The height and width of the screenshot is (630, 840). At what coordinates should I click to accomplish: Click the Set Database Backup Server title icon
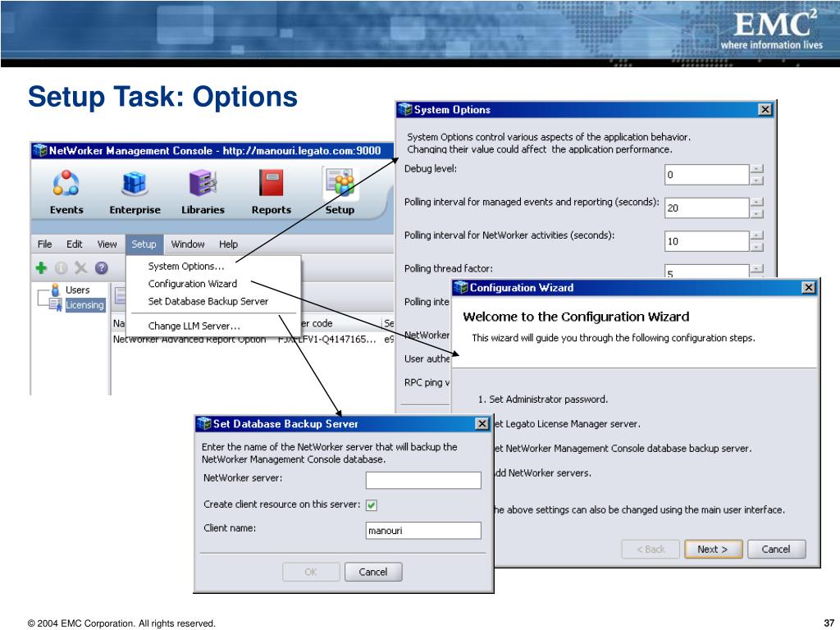pos(204,424)
